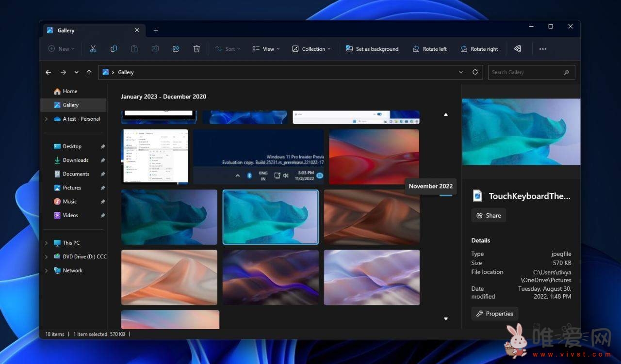Image resolution: width=621 pixels, height=364 pixels.
Task: Navigate up one level arrow
Action: coord(89,72)
